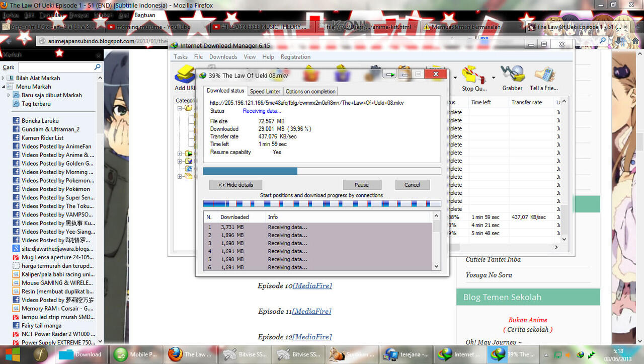Viewport: 644px width, 364px height.
Task: Open the View menu in IDM
Action: click(x=250, y=57)
